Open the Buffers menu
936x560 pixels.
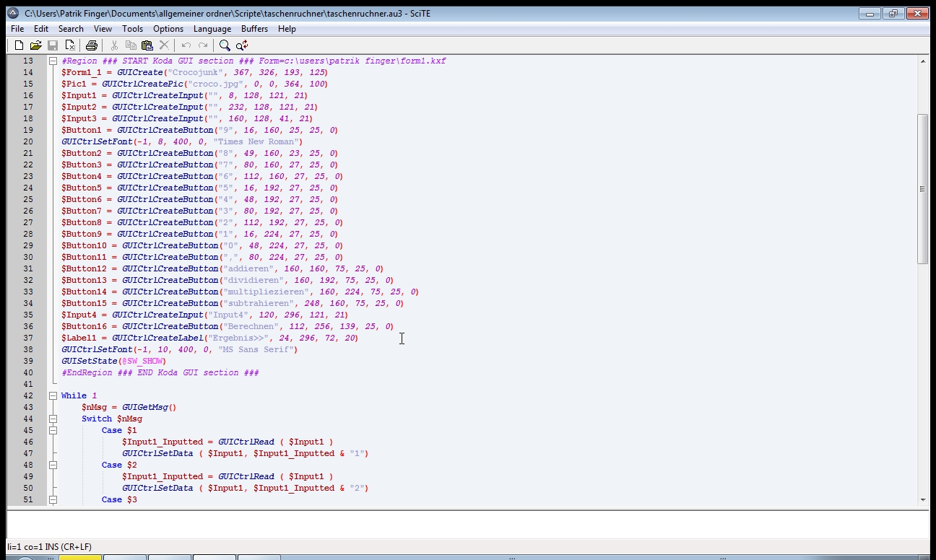pos(254,29)
